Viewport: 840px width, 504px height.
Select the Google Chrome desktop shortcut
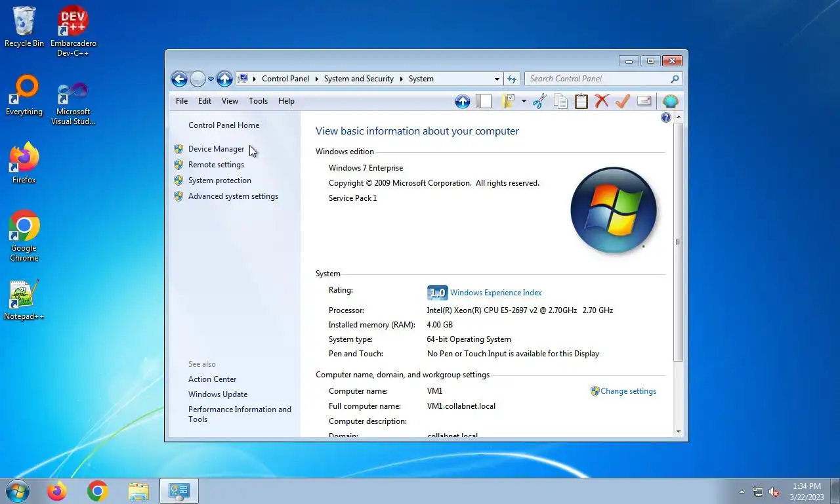24,236
